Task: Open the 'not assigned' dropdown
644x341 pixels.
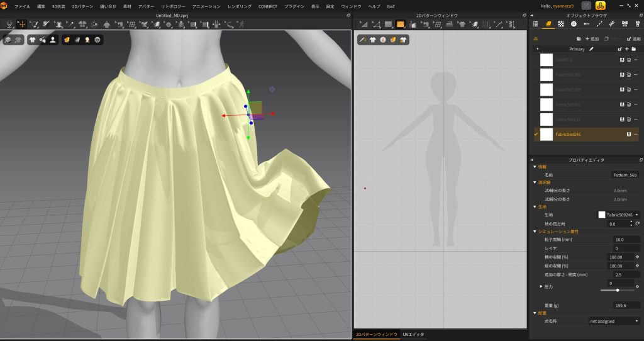Action: pos(614,321)
